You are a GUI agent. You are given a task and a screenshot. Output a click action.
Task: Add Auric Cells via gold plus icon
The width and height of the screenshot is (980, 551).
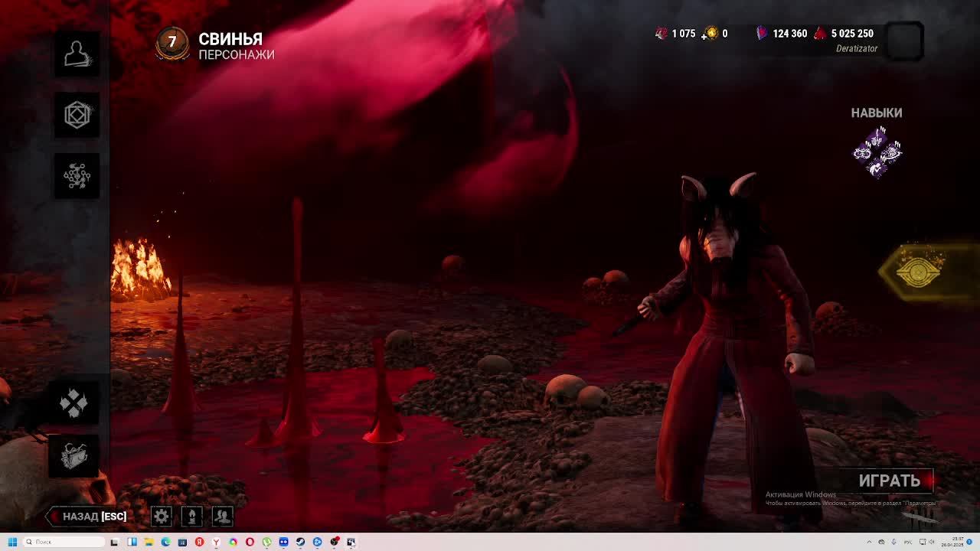[711, 34]
